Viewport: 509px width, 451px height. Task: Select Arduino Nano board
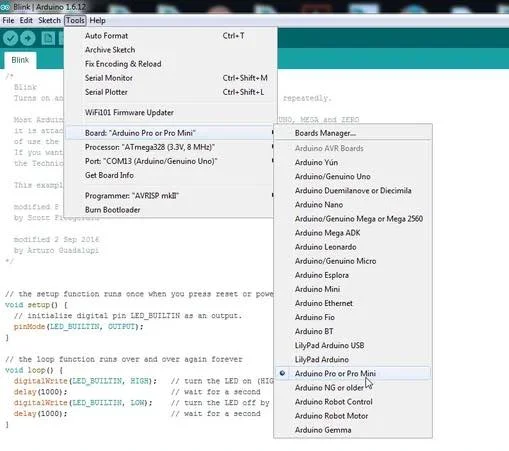(353, 204)
